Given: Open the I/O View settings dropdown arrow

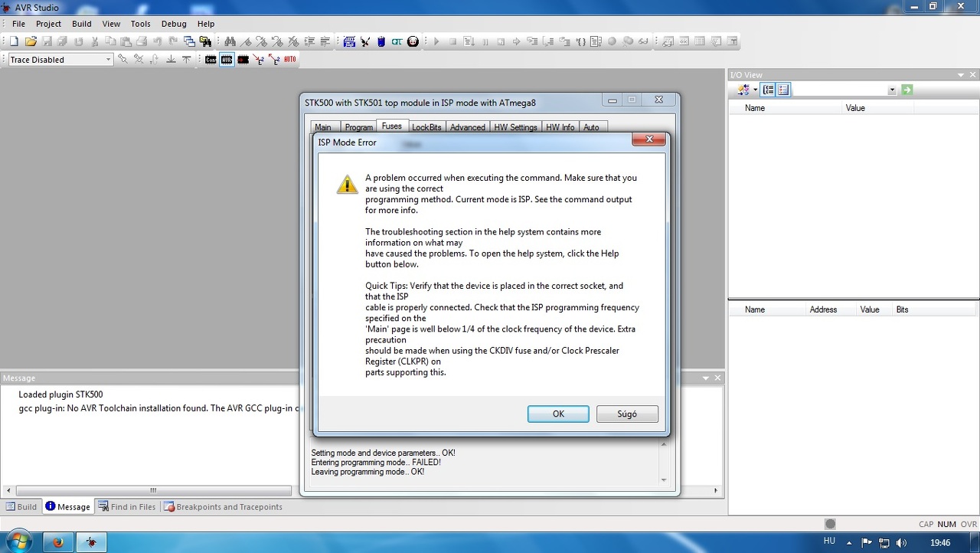Looking at the screenshot, I should 755,90.
